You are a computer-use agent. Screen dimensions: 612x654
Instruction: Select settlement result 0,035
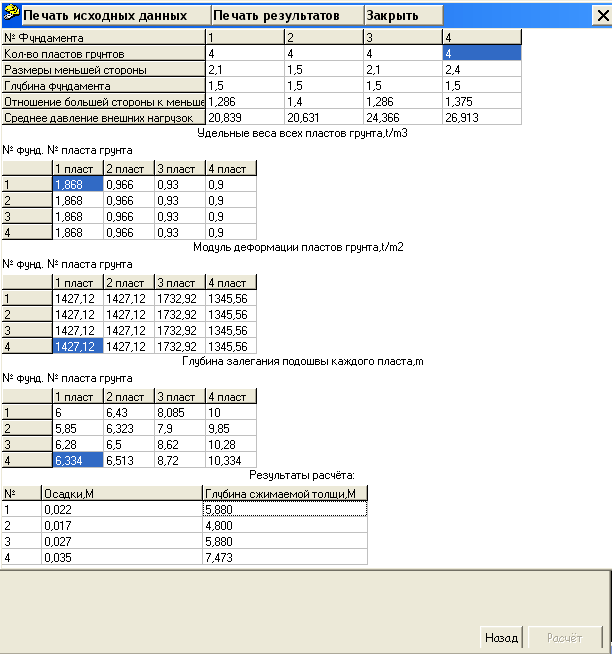coord(122,557)
